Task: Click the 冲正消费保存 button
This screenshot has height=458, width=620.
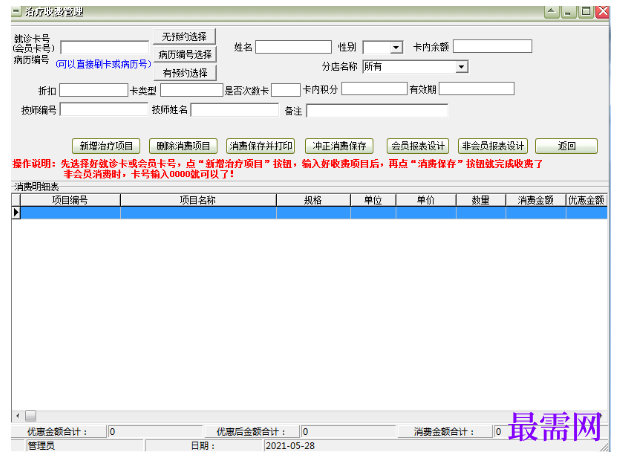Action: pyautogui.click(x=339, y=146)
